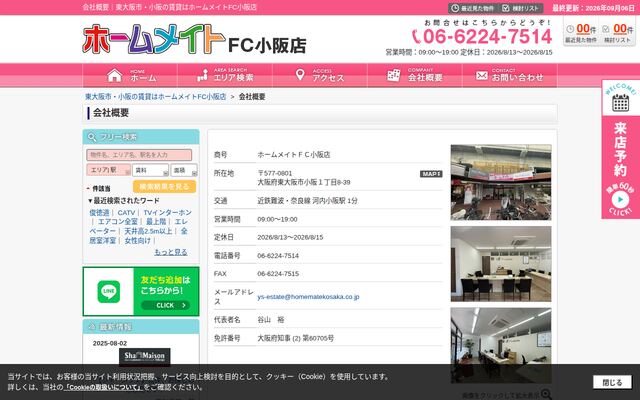The height and width of the screenshot is (400, 640).
Task: Click the area search icon in エリア検索 tab
Action: (202, 75)
